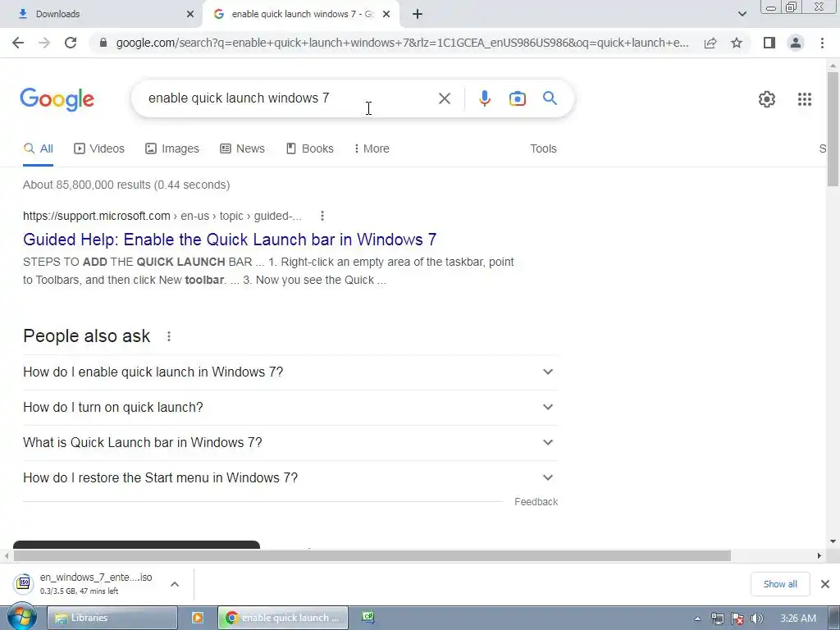
Task: Open People also ask options menu
Action: click(x=169, y=336)
